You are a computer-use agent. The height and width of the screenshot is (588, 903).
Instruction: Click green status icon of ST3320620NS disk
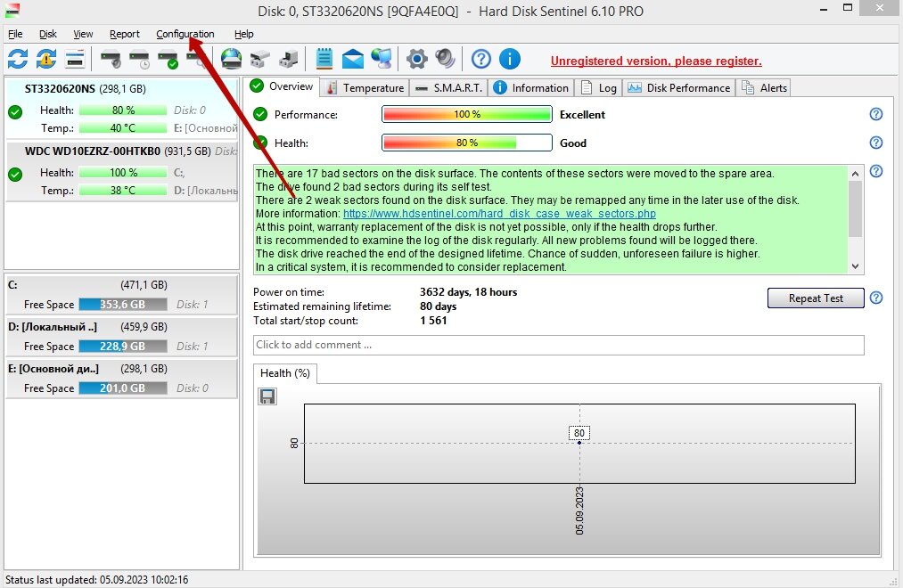tap(15, 112)
